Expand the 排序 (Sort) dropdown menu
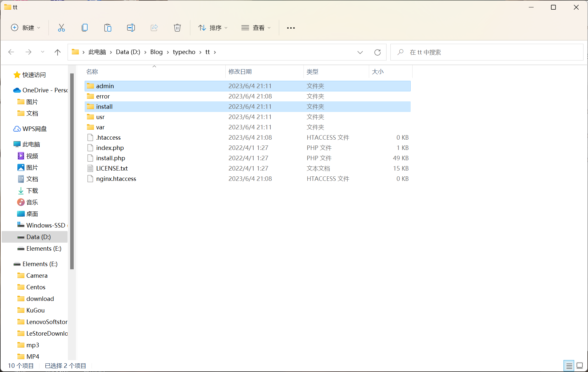588x372 pixels. pyautogui.click(x=213, y=28)
